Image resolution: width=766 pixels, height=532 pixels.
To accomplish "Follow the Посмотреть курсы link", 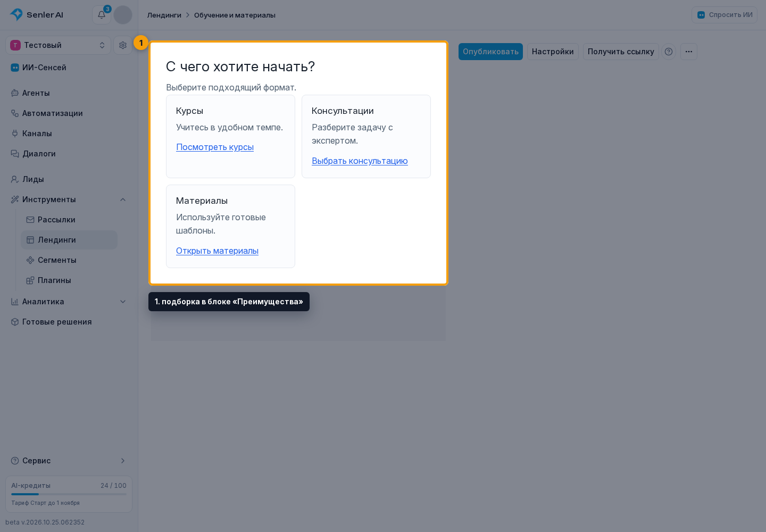I will 215,147.
